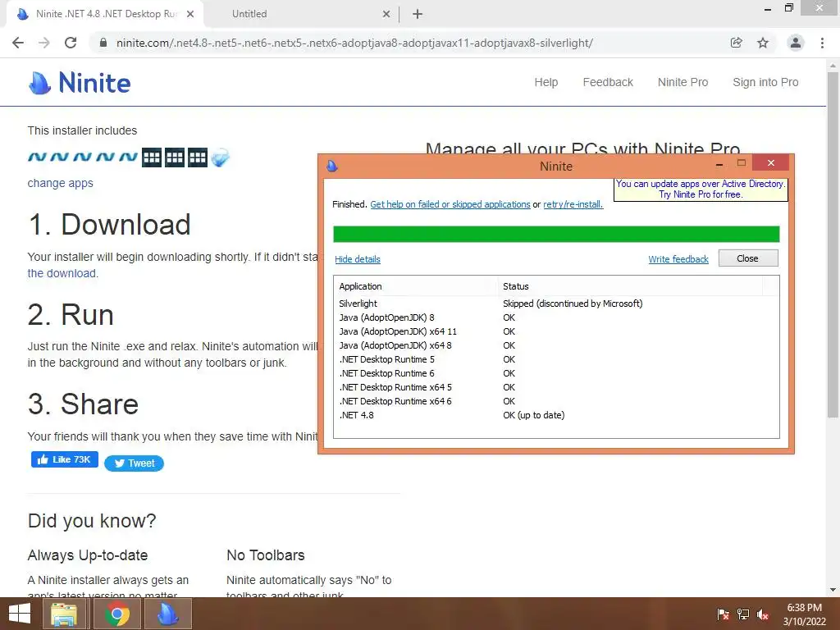Viewport: 840px width, 630px height.
Task: Click the browser forward arrow
Action: tap(44, 43)
